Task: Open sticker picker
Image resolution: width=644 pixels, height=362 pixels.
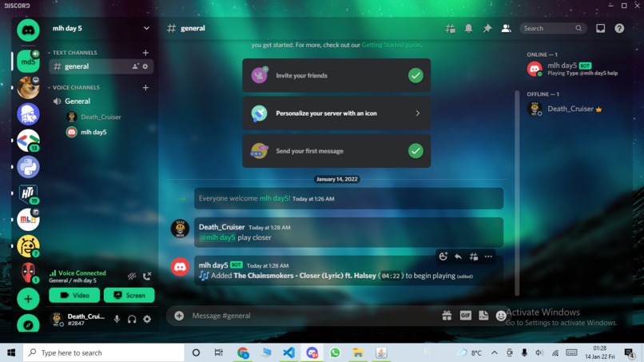Action: coord(483,316)
